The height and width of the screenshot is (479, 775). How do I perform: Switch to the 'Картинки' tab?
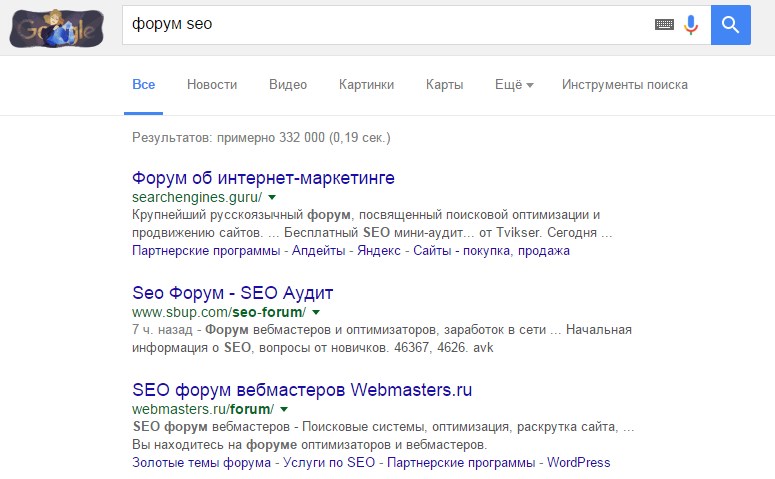tap(366, 85)
